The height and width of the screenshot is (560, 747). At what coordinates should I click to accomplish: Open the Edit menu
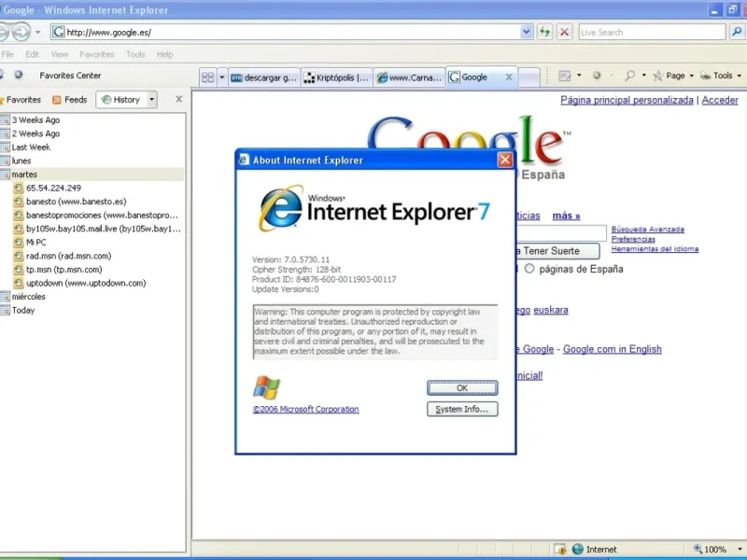[33, 54]
